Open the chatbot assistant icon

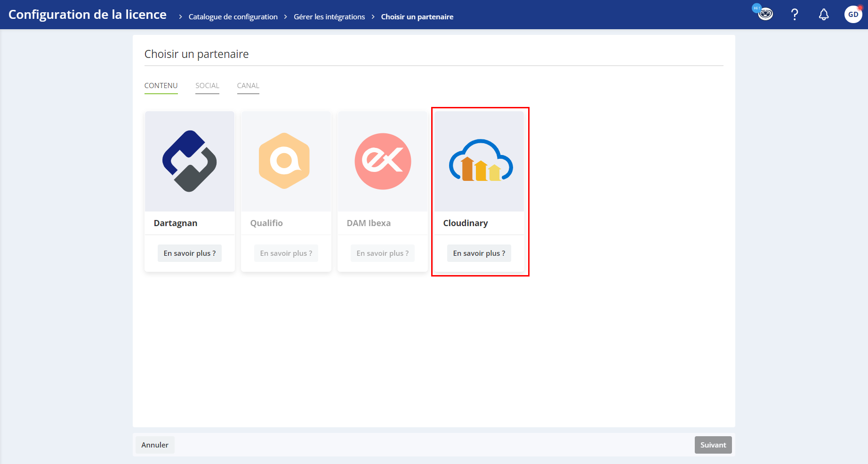click(764, 14)
